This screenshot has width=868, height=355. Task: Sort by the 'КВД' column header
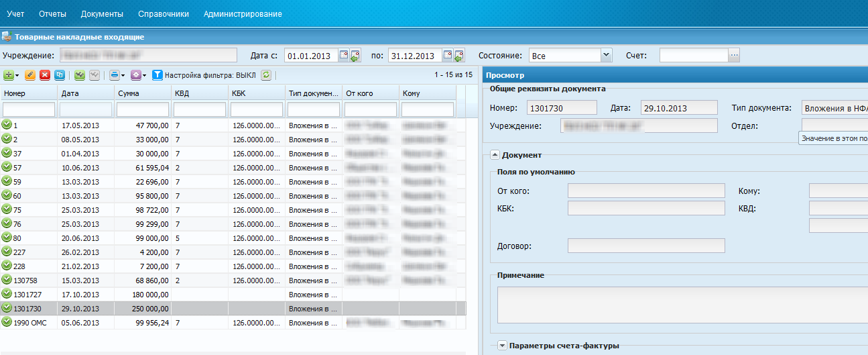pyautogui.click(x=199, y=93)
